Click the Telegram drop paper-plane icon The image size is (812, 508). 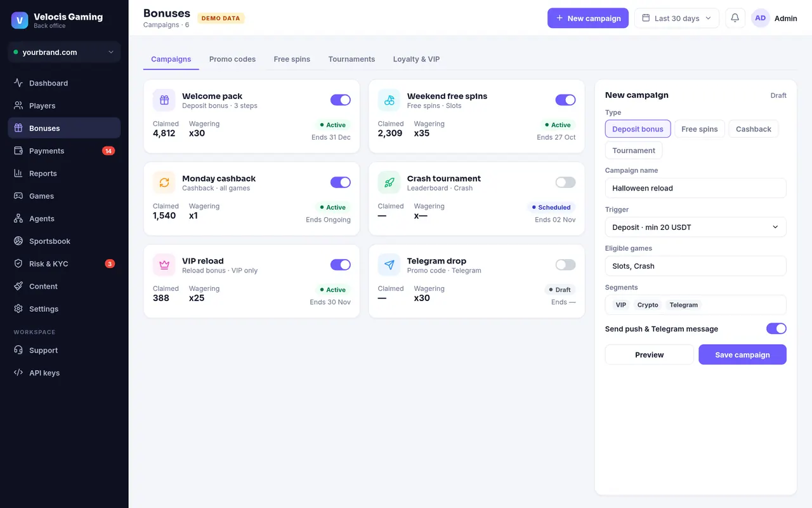pyautogui.click(x=390, y=265)
